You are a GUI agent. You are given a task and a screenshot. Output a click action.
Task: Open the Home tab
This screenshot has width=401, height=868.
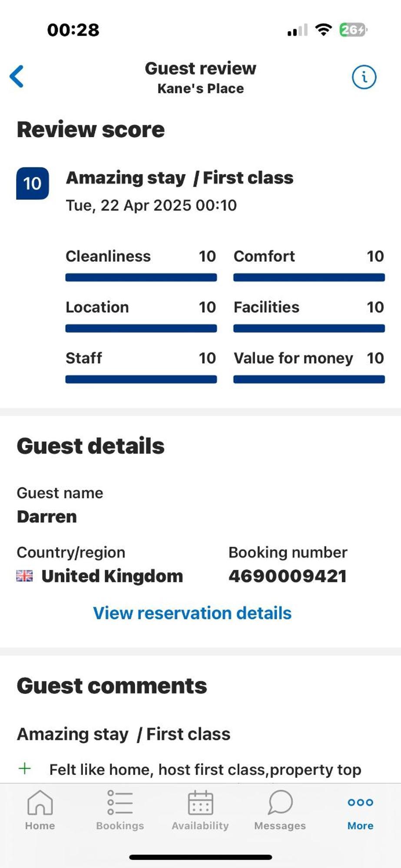[40, 810]
